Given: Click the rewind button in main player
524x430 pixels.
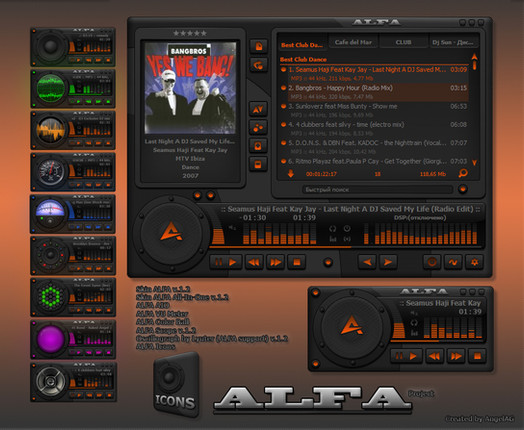Looking at the screenshot, I should click(254, 262).
